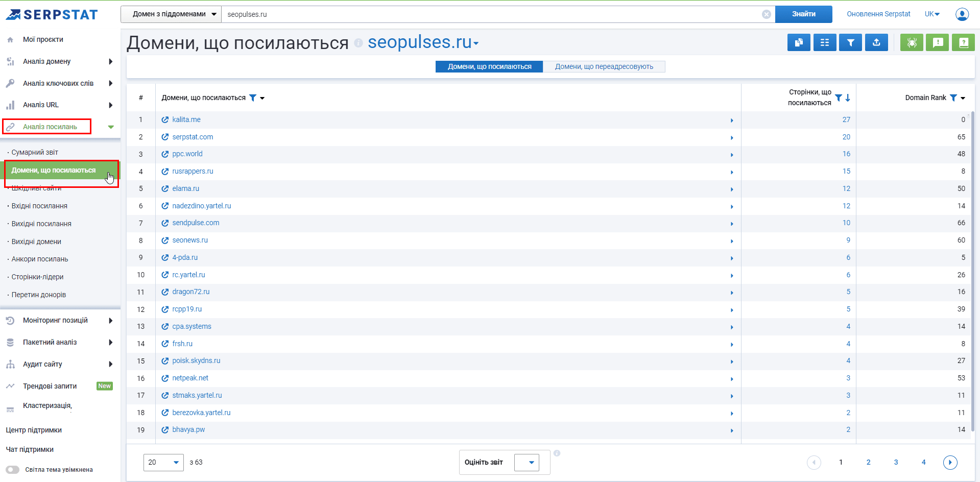Filter the referring domains column

click(253, 98)
